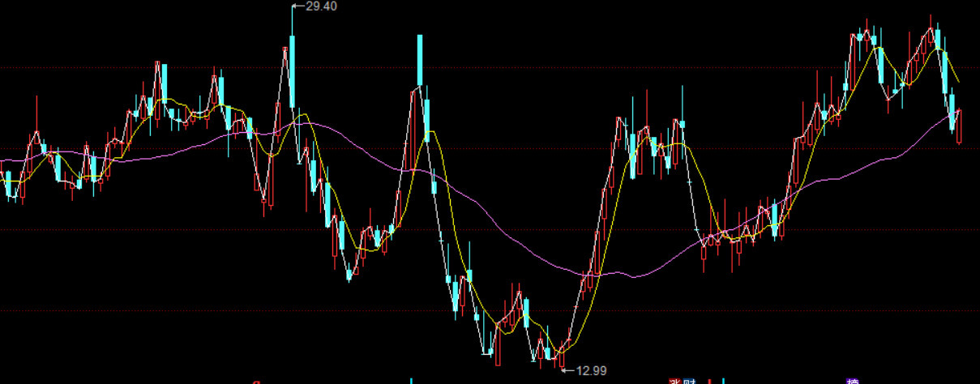980x384 pixels.
Task: Click the yellow moving average line's right end
Action: coord(959,81)
